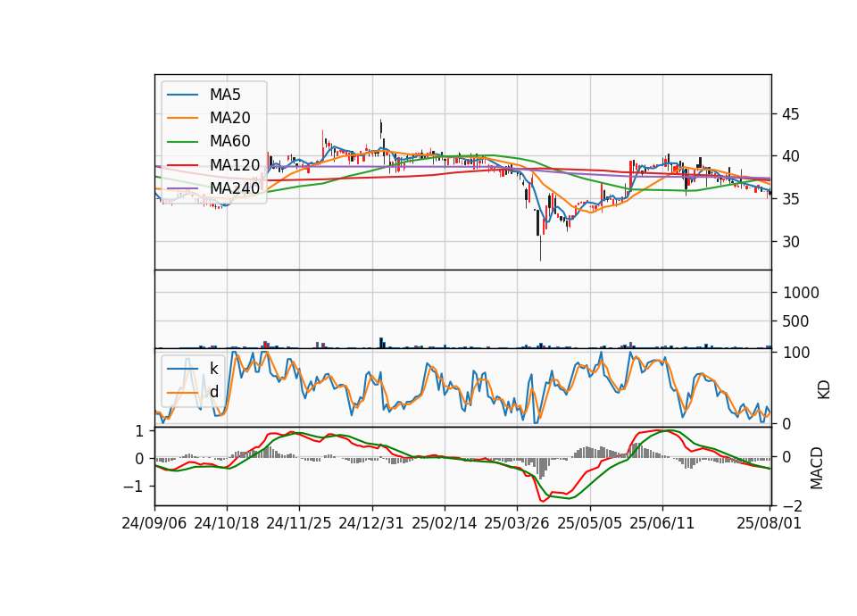Screen dimensions: 857x616
Task: Click the KD axis title
Action: click(824, 389)
